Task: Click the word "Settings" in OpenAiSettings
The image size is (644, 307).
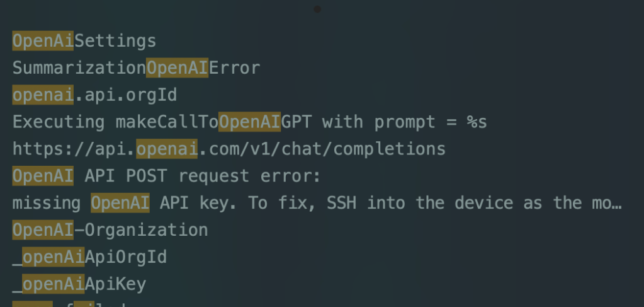Action: tap(115, 42)
